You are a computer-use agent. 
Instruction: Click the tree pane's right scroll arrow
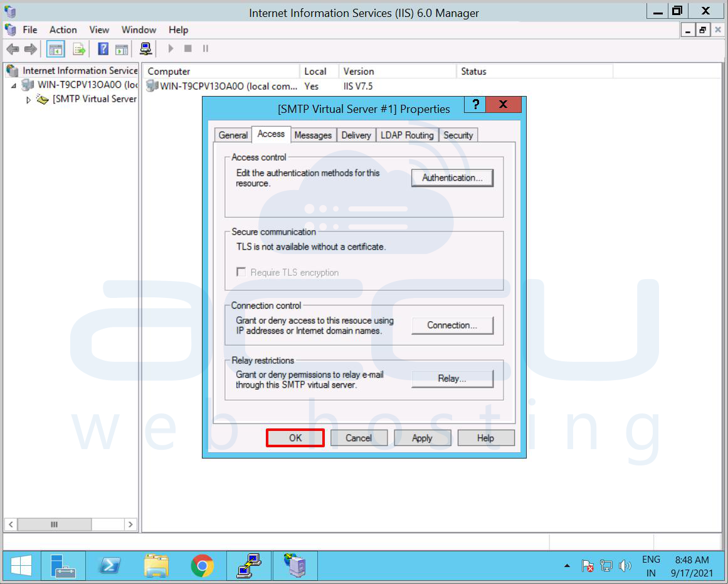click(130, 524)
